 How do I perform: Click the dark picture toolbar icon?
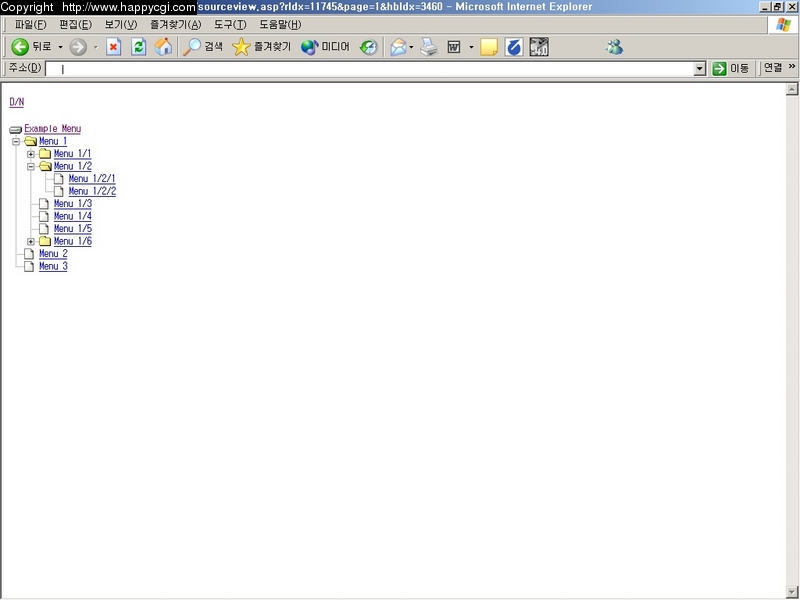[539, 47]
